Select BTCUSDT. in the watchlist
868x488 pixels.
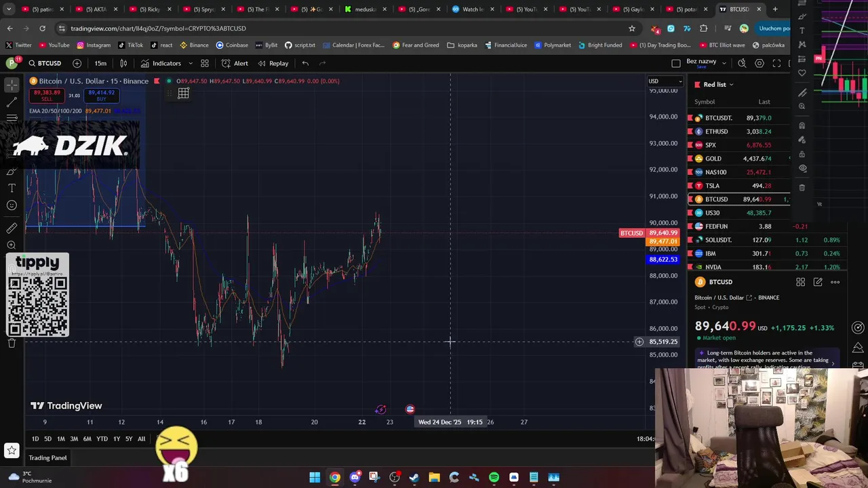point(738,118)
